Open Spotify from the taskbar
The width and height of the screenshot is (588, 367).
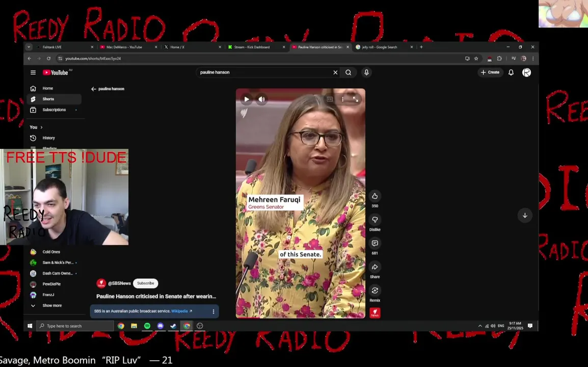tap(147, 326)
